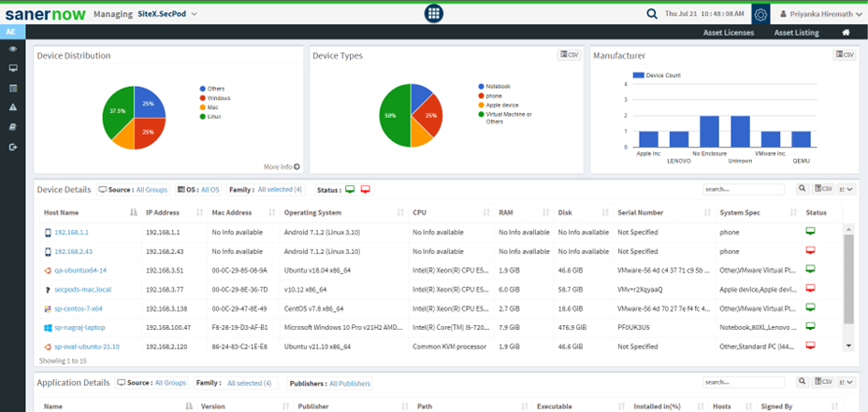Export Manufacturer chart as CSV
Image resolution: width=868 pixels, height=412 pixels.
click(845, 55)
